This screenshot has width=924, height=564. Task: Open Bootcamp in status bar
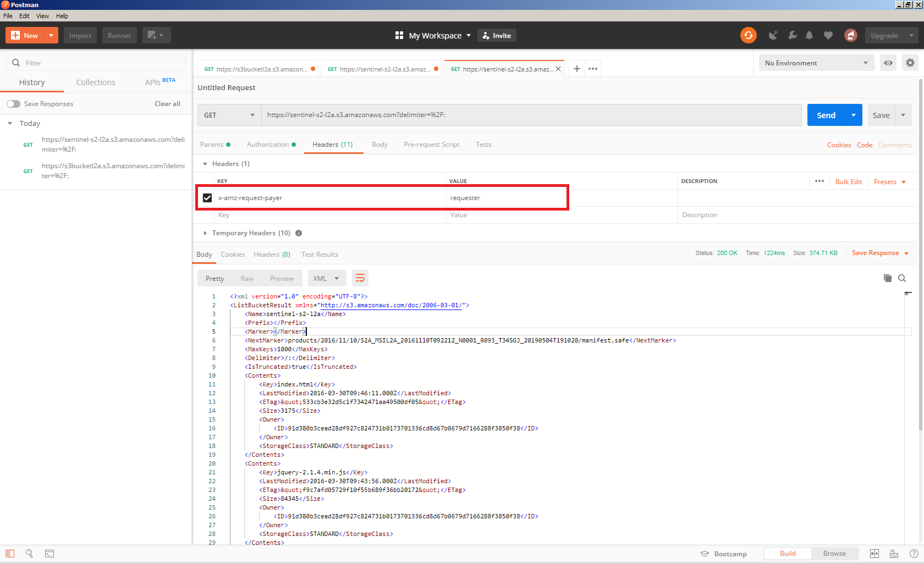724,554
